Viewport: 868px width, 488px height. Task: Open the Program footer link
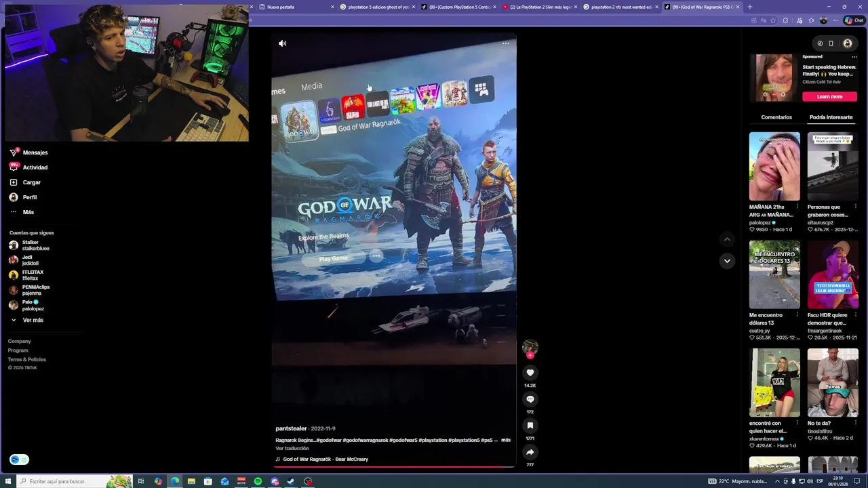pyautogui.click(x=18, y=350)
